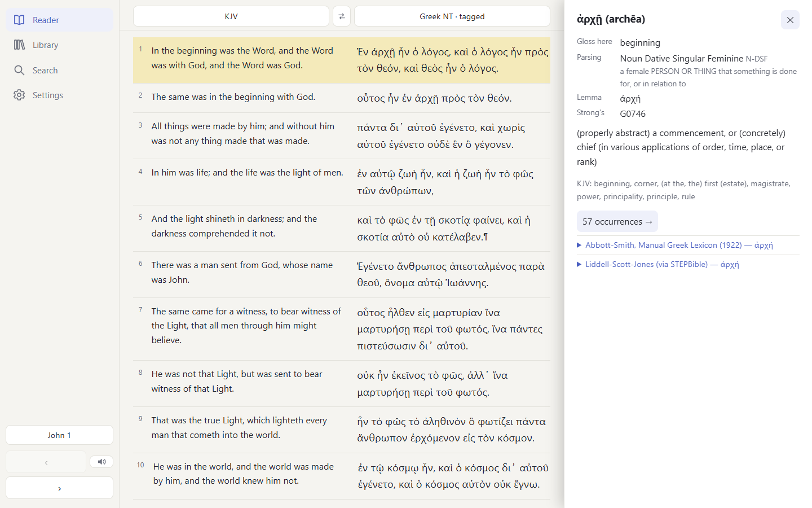812x508 pixels.
Task: Swap the two translation columns
Action: 342,16
